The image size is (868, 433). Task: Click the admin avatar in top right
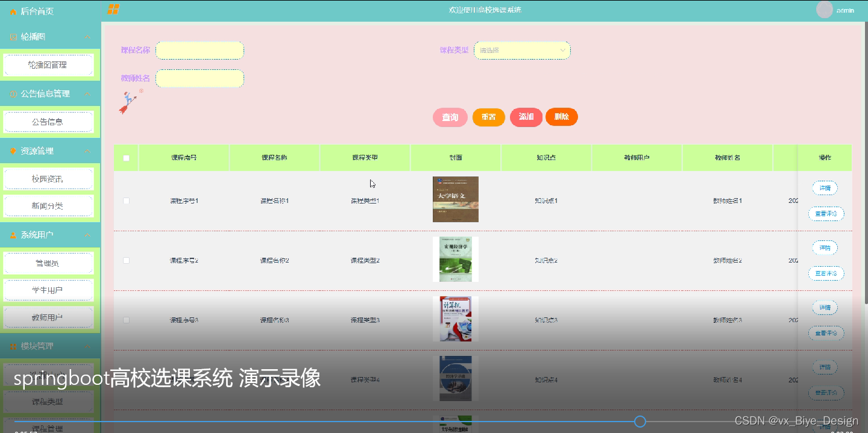pyautogui.click(x=824, y=10)
